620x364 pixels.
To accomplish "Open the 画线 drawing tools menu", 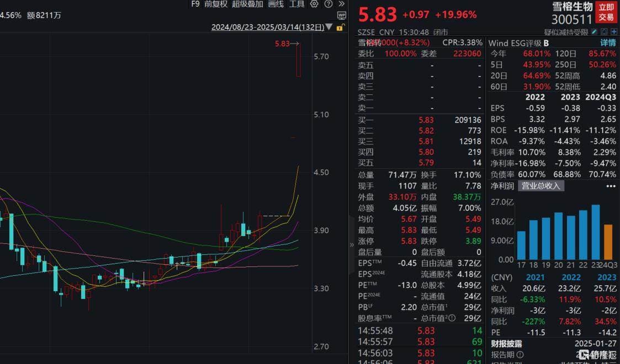I will (276, 4).
